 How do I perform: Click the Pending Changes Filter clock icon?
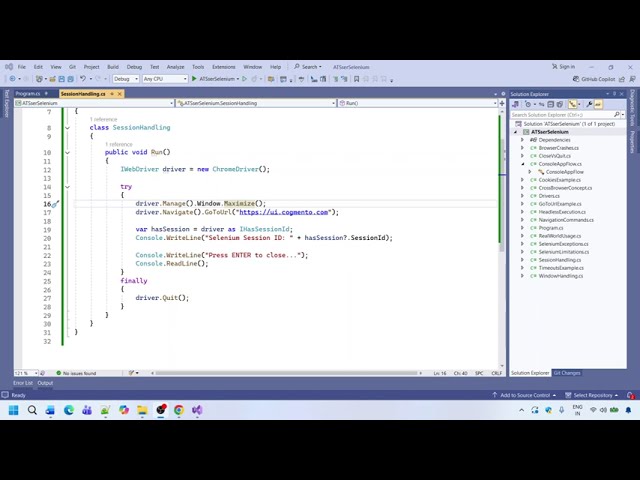click(528, 104)
